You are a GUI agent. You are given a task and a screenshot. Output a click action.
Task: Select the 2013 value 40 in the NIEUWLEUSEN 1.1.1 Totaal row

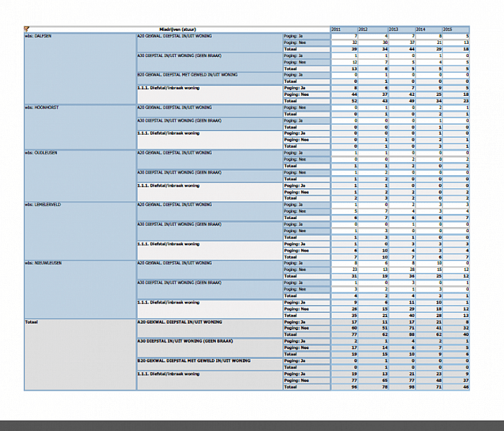(x=412, y=316)
